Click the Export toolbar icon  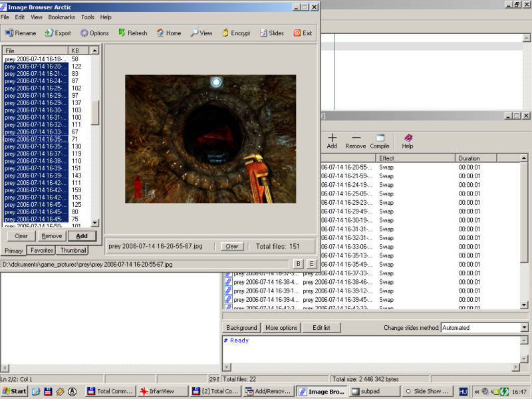[49, 33]
